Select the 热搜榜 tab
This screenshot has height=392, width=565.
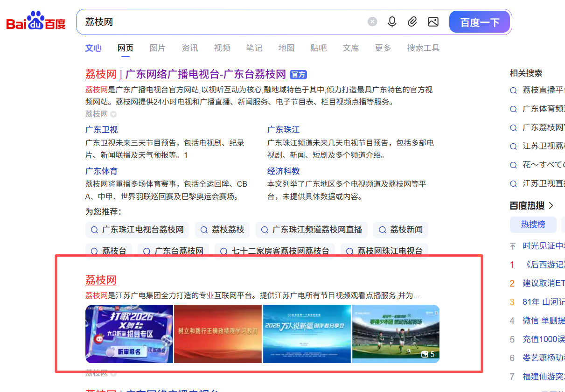click(533, 224)
